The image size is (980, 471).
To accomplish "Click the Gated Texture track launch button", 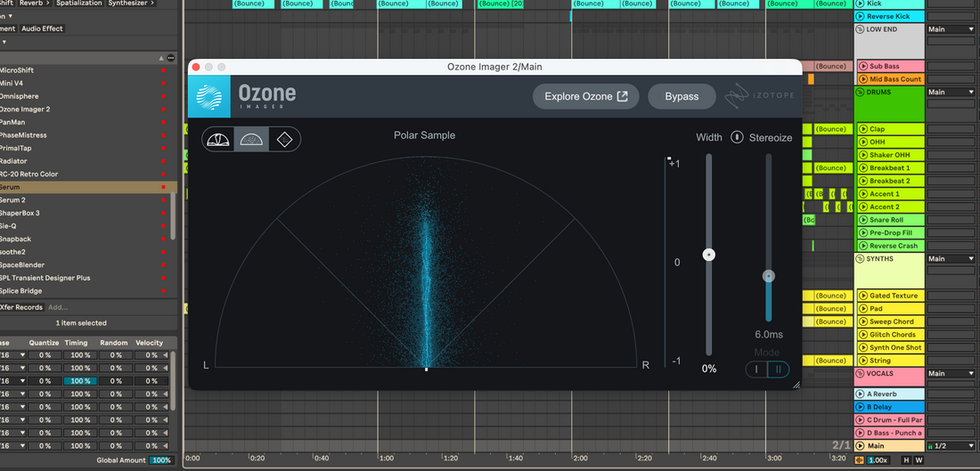I will coord(863,296).
